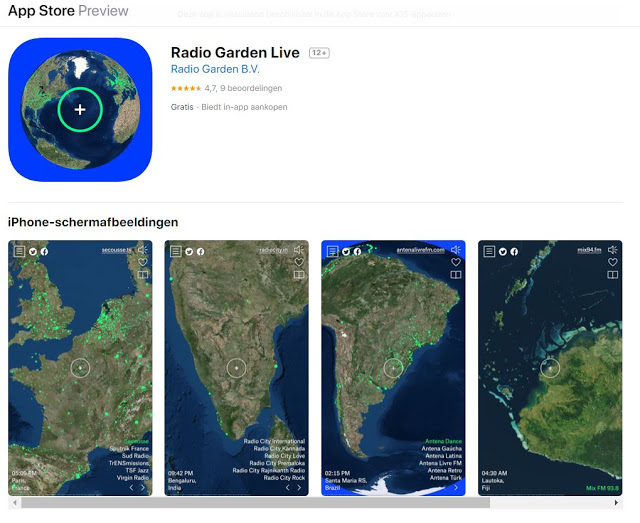Click the iPhone-schermafbeeldingen heading
The image size is (640, 523).
pos(93,223)
